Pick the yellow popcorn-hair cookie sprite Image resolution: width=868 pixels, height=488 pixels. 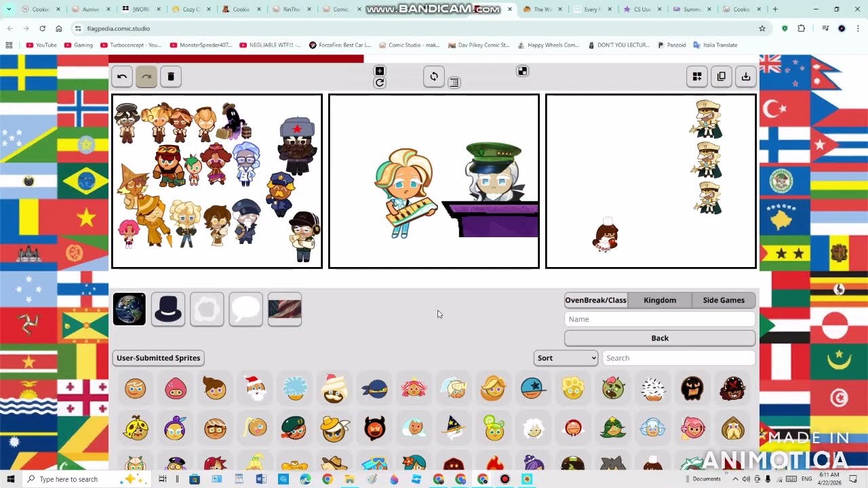pos(573,388)
